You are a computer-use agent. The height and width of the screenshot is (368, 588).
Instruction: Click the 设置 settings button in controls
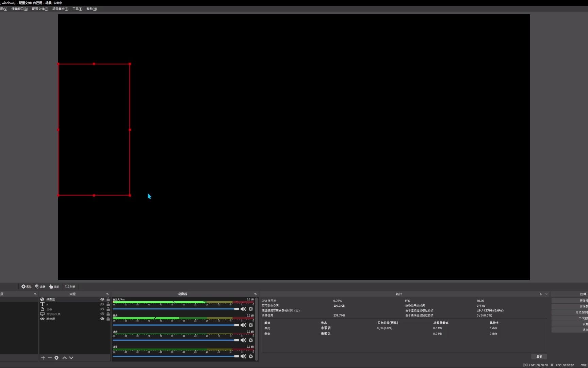(x=570, y=324)
